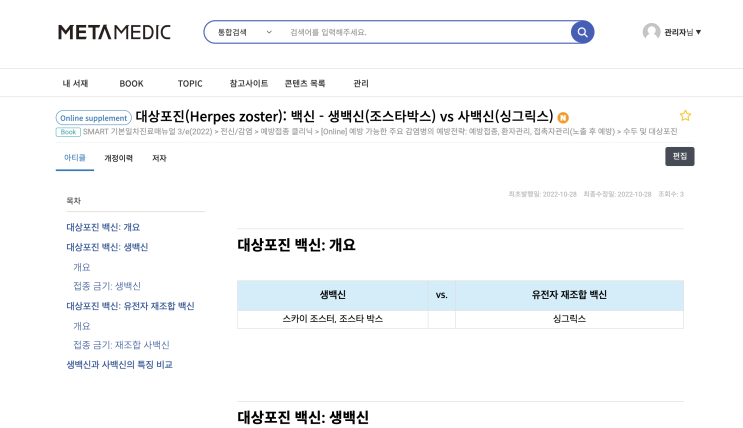The height and width of the screenshot is (428, 743).
Task: Jump to 접종 금기: 재조합 사백신
Action: [x=121, y=345]
